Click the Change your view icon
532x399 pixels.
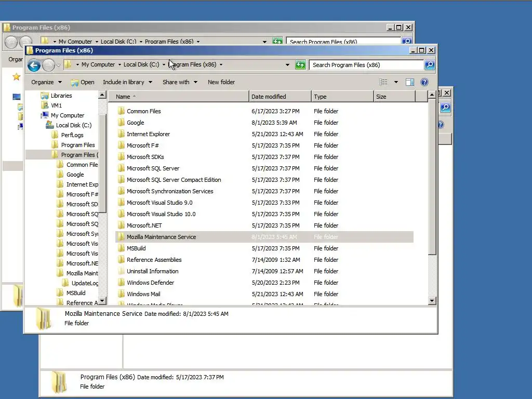(383, 82)
